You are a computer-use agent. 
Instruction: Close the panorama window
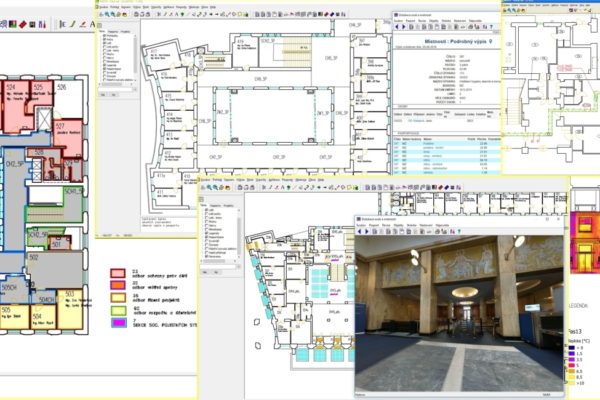[x=558, y=219]
